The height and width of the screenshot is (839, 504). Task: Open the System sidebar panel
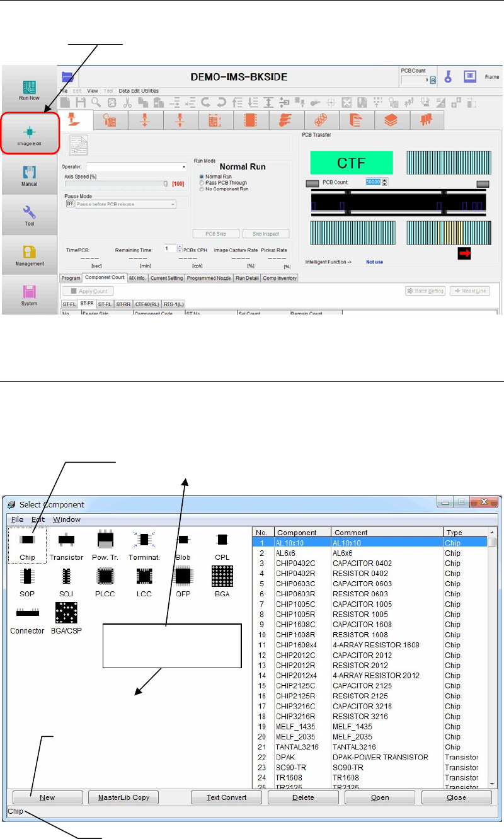tap(29, 295)
